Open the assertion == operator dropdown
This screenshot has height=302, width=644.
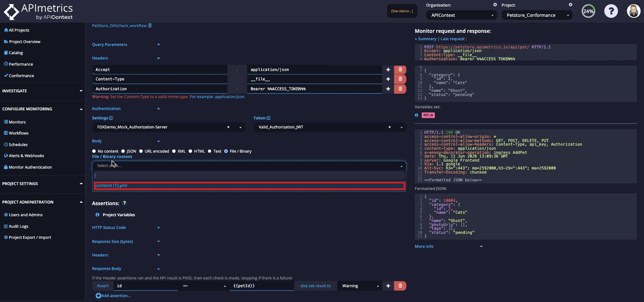[204, 286]
